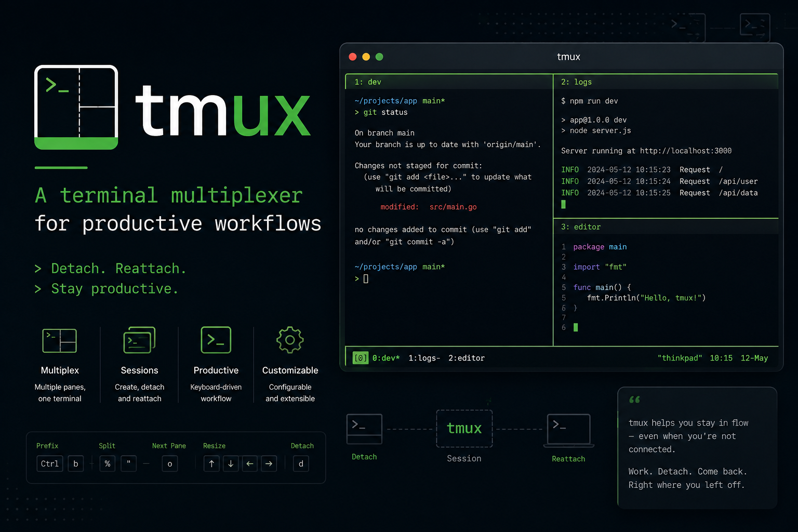Click the d Detach key
The height and width of the screenshot is (532, 798).
tap(301, 464)
